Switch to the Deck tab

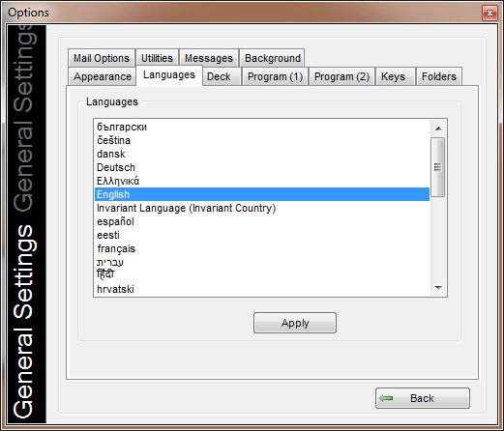pos(222,76)
